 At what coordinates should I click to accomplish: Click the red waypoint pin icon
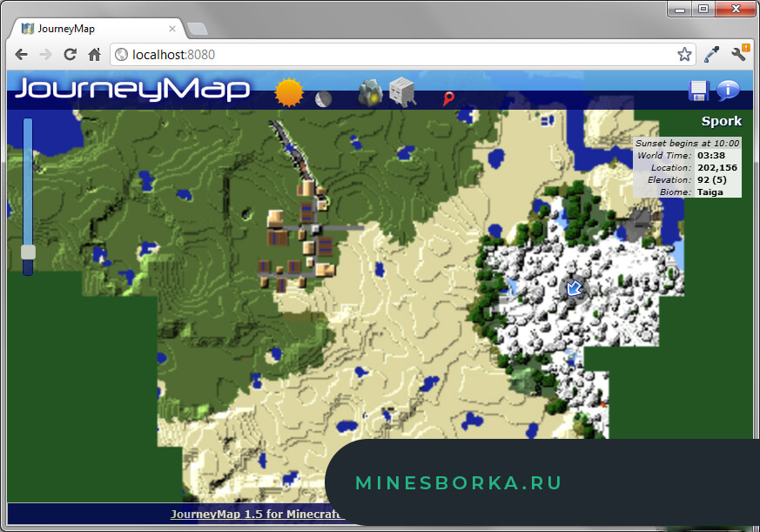[448, 98]
